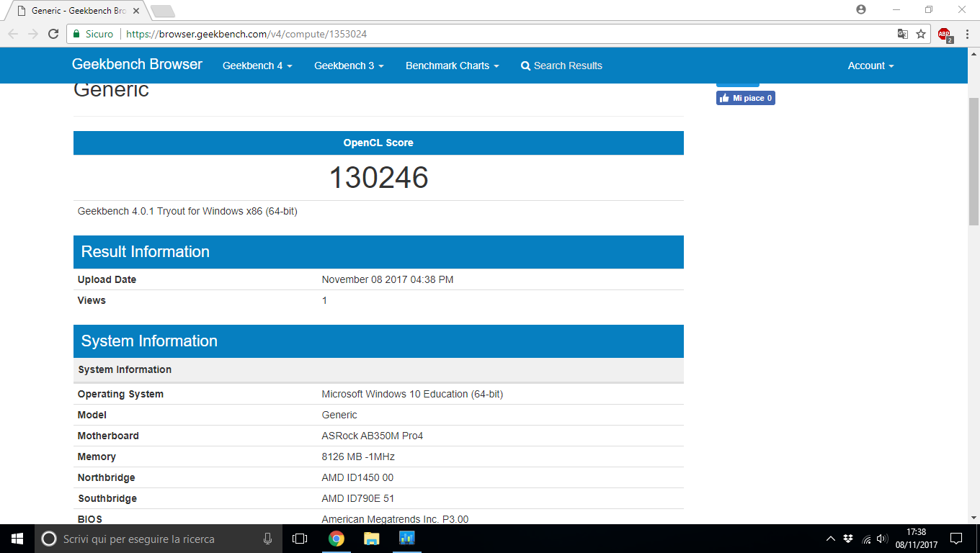Open the Geekbench app taskbar icon
The image size is (980, 553).
coord(406,539)
